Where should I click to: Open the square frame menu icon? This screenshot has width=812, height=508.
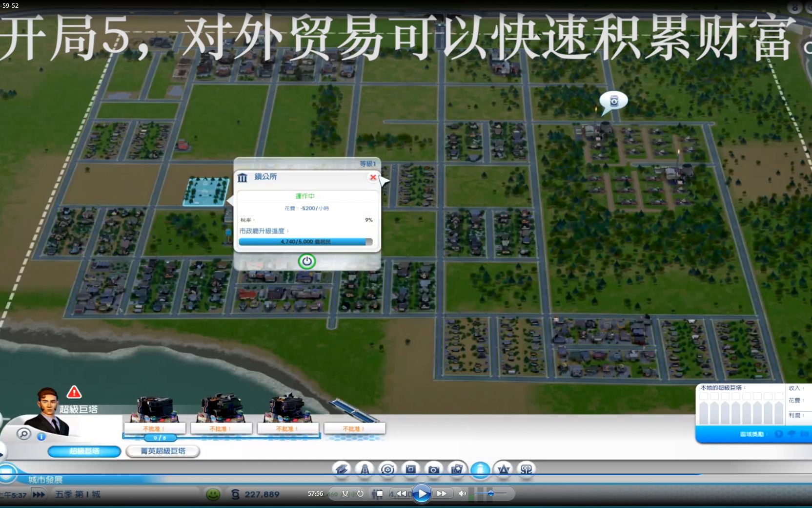[x=410, y=469]
